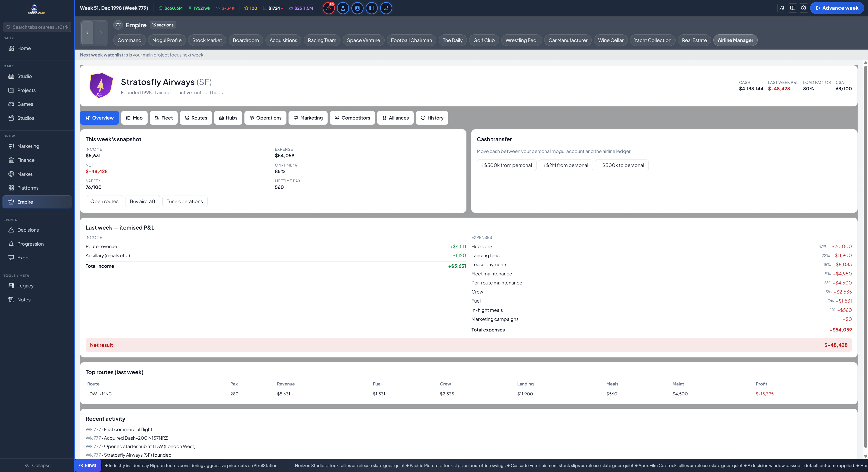Click the flask research icon in top bar
This screenshot has width=868, height=472.
coord(343,8)
